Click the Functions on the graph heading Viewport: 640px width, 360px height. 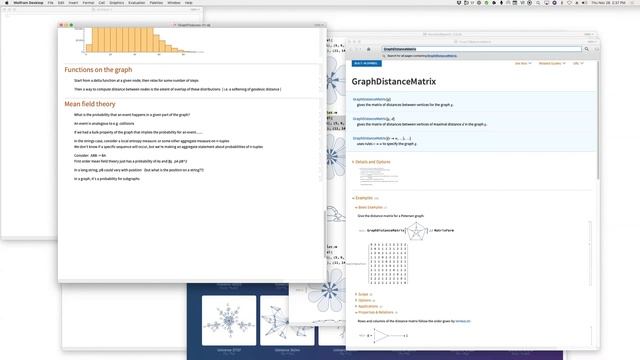click(98, 70)
